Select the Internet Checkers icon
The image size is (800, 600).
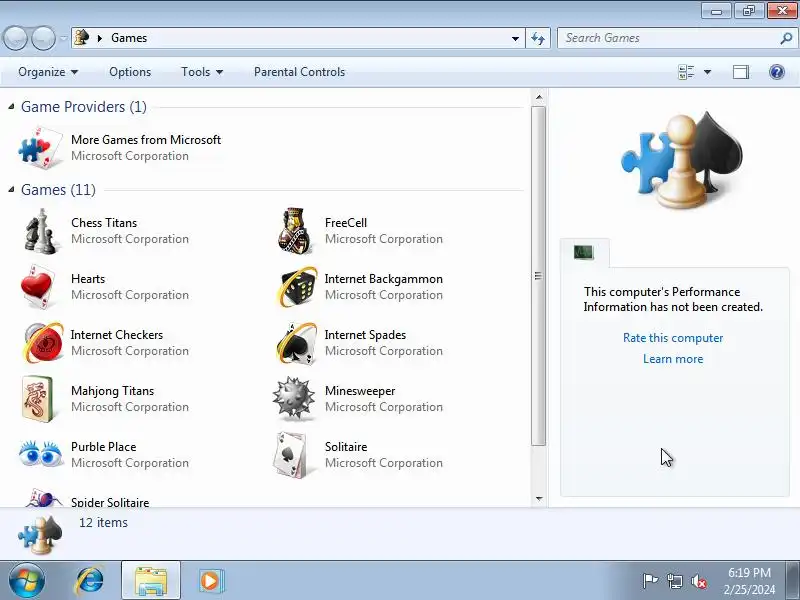[43, 342]
